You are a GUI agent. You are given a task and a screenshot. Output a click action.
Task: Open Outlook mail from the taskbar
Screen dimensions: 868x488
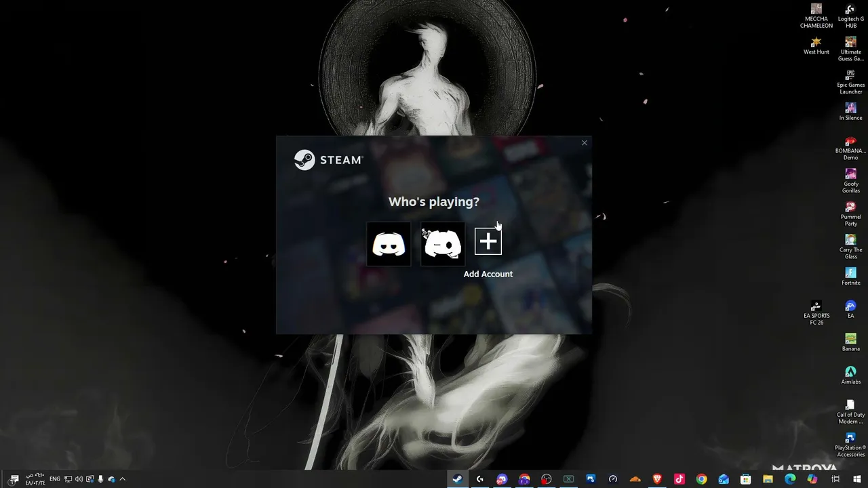[724, 479]
